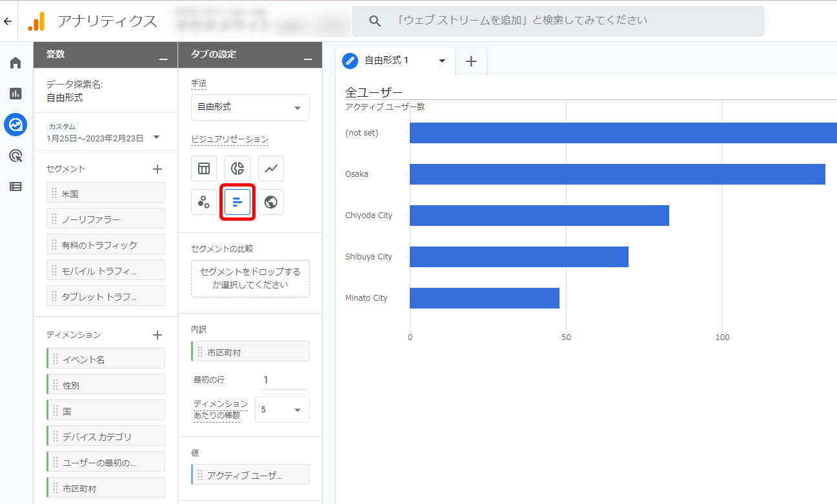
Task: Click the 性別 dimension chip
Action: (x=106, y=385)
